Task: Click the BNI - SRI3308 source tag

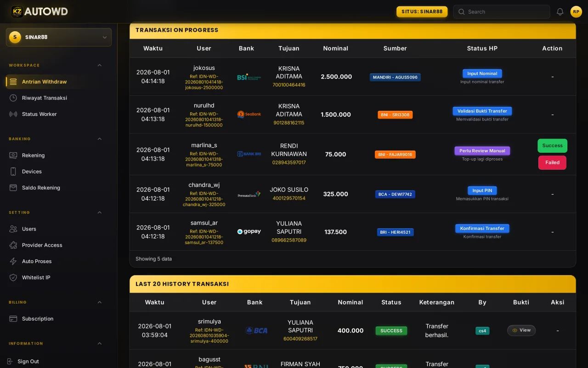Action: pos(395,115)
